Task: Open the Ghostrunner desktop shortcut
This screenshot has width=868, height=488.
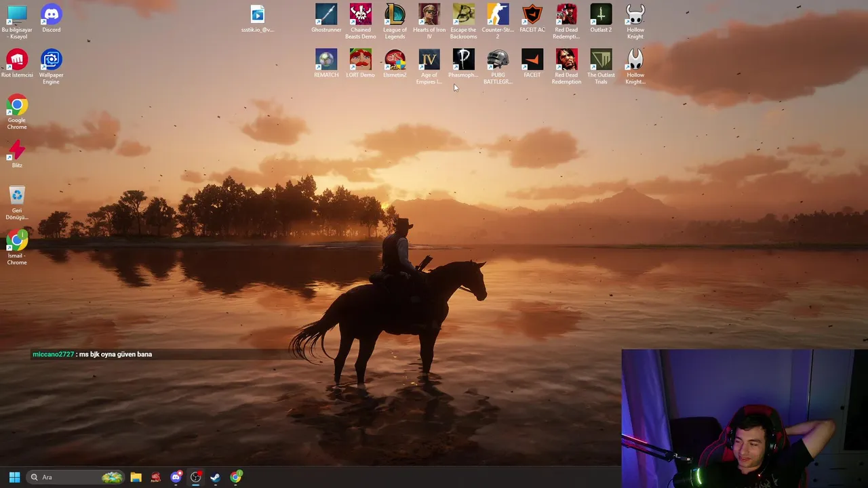Action: 326,18
